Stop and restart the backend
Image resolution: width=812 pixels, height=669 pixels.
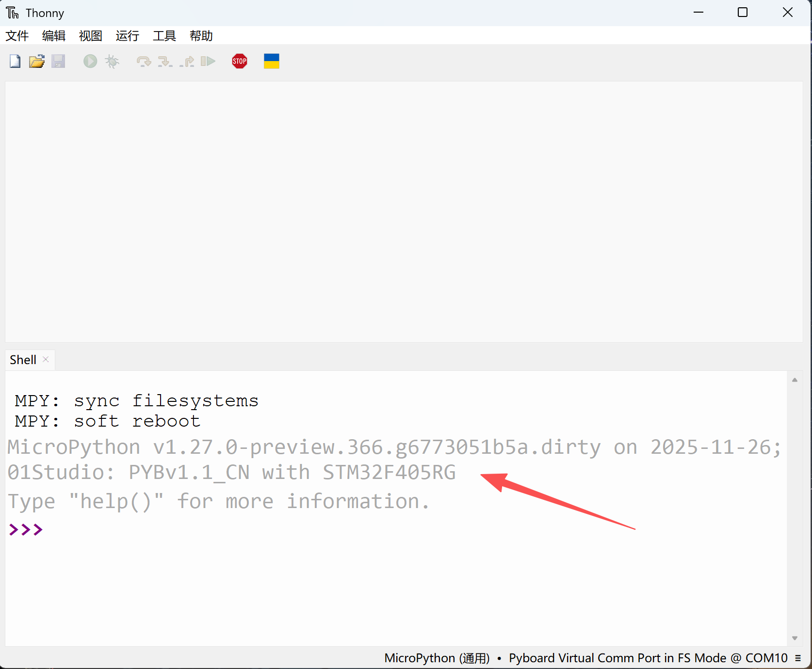point(239,61)
